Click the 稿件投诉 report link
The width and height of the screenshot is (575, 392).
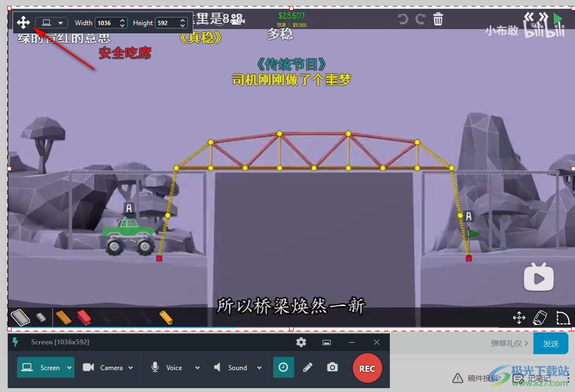pyautogui.click(x=475, y=378)
